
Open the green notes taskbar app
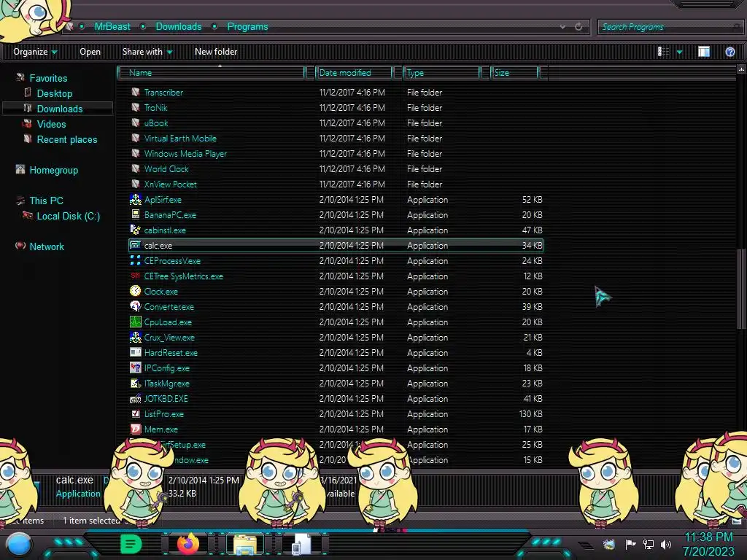point(131,544)
